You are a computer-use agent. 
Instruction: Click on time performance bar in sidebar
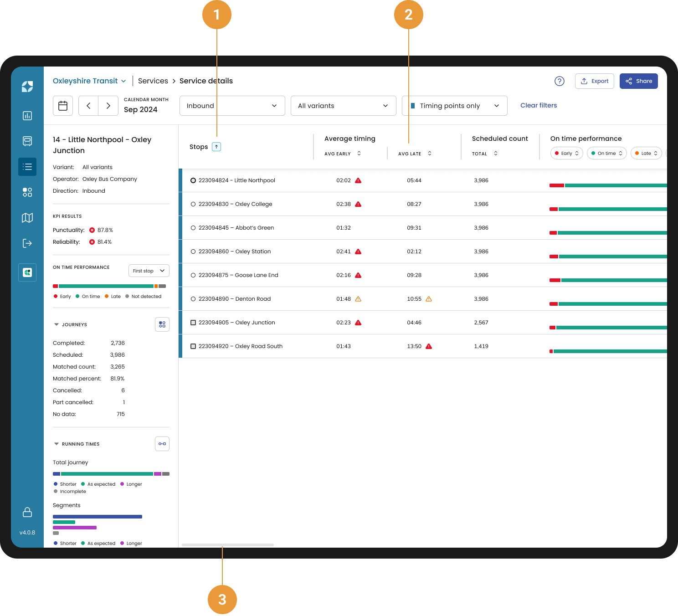point(109,286)
